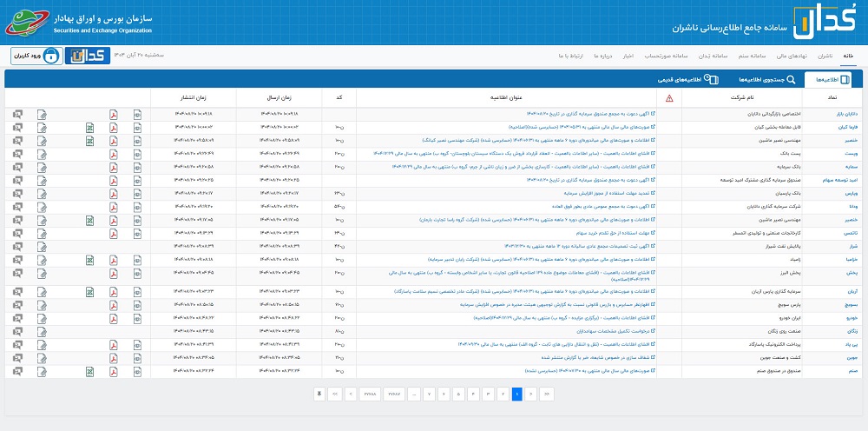Open the اخبار menu item
The width and height of the screenshot is (868, 431).
[x=628, y=56]
